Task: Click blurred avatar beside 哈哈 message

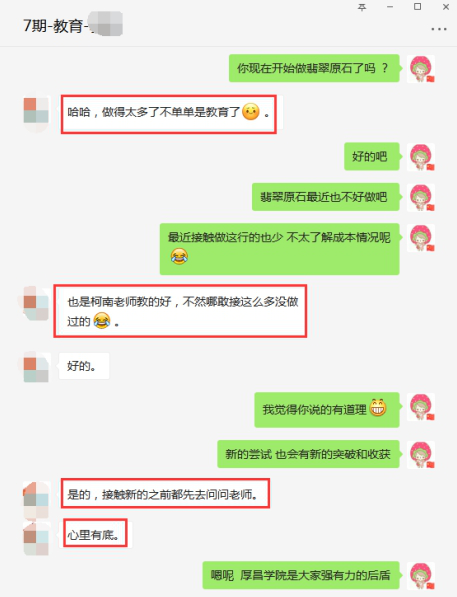Action: 36,111
